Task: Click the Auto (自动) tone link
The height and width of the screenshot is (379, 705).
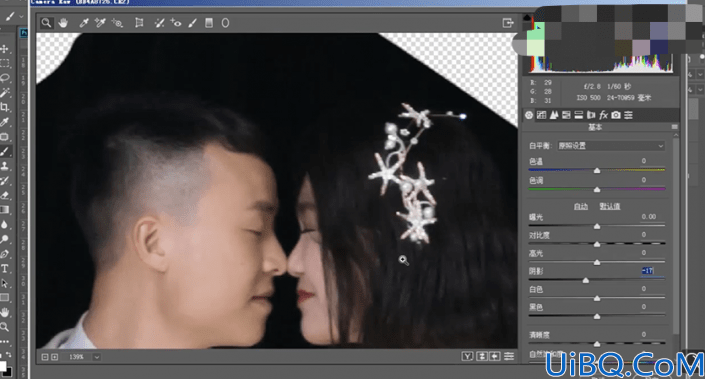Action: click(x=580, y=206)
